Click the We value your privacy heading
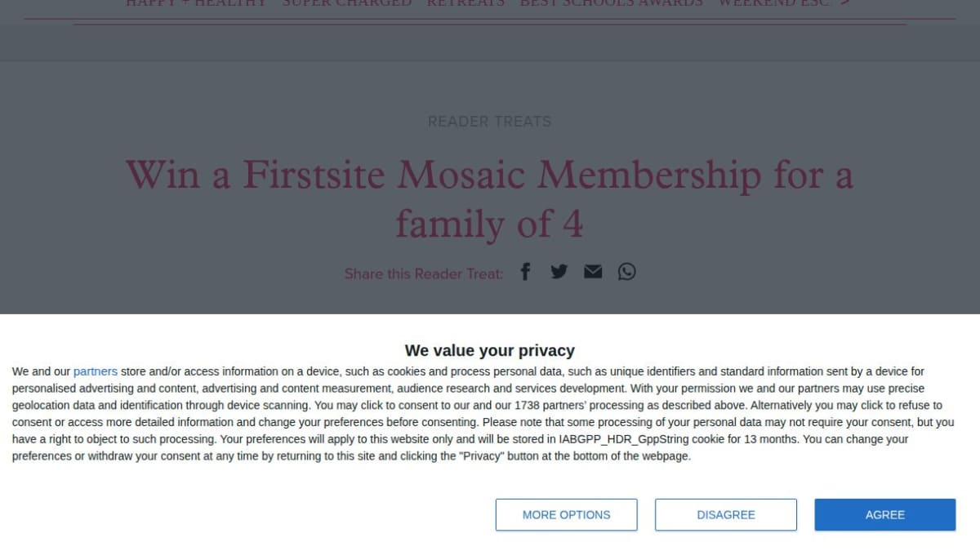 pos(490,350)
